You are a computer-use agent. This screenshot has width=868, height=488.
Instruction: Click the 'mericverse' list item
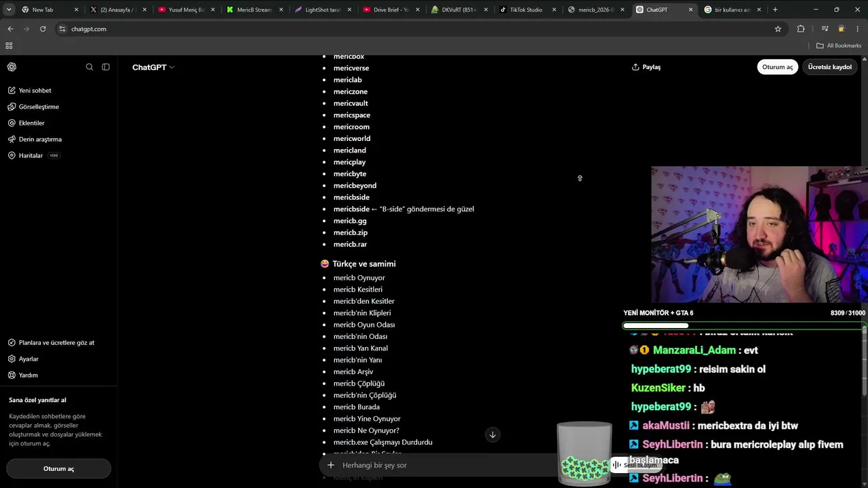(351, 68)
